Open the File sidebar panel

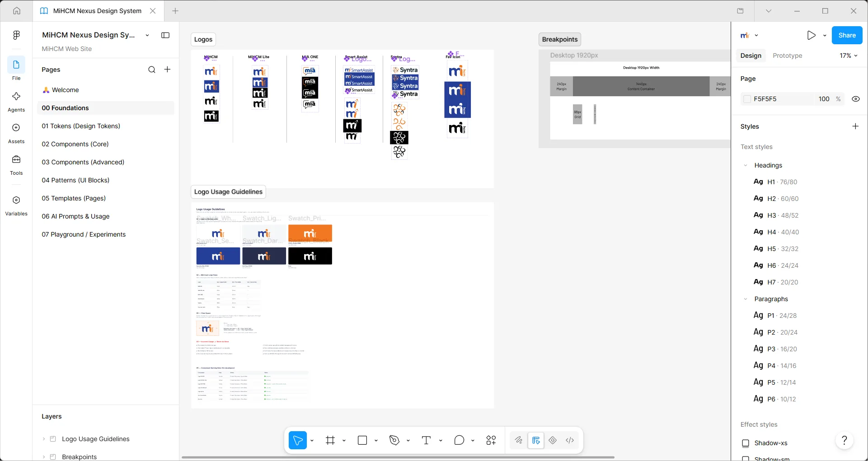click(x=16, y=69)
